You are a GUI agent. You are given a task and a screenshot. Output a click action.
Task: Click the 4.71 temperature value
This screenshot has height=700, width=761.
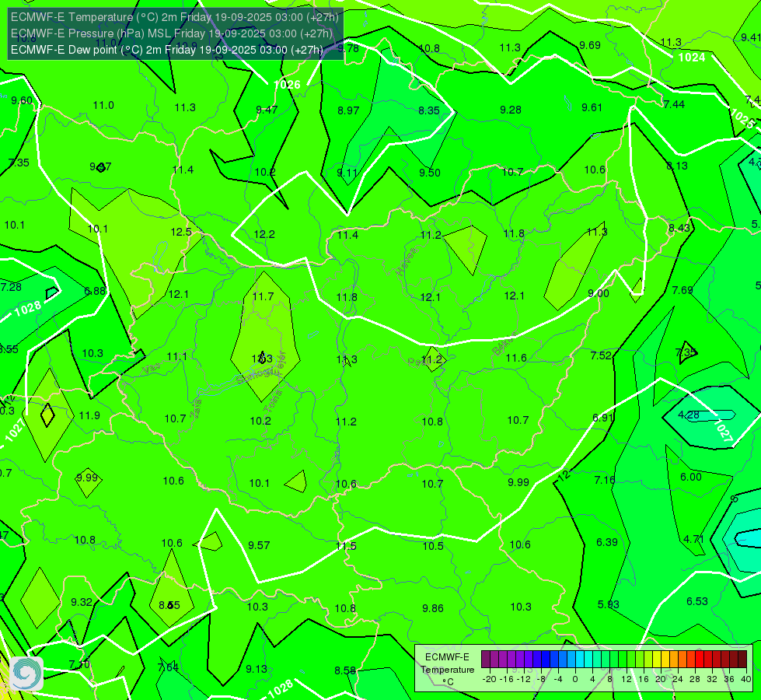(x=693, y=539)
